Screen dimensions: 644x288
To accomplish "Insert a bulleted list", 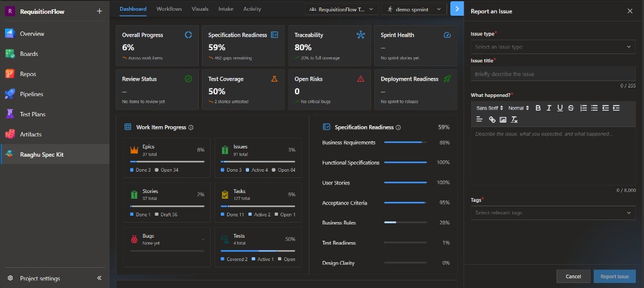I will [594, 108].
